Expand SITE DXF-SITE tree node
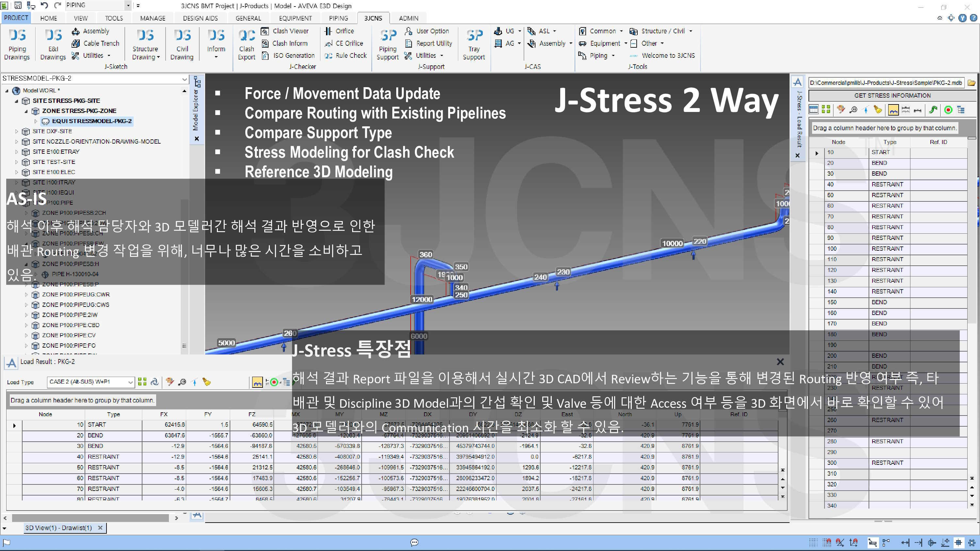 [17, 131]
